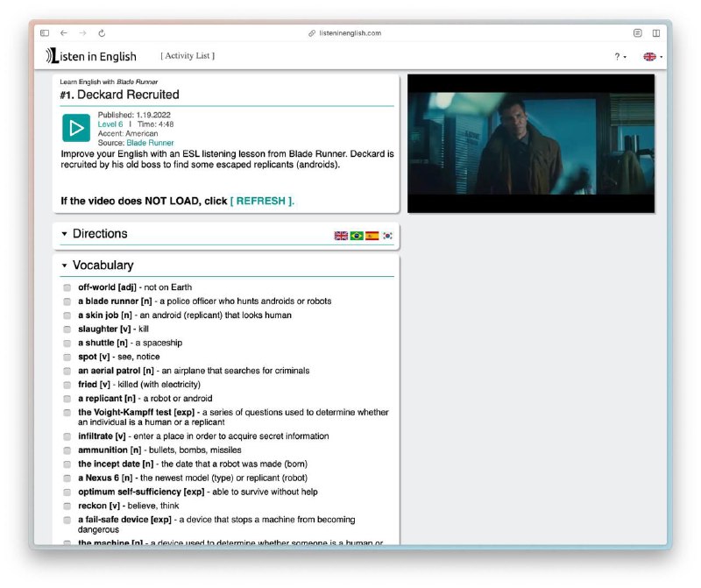Click the REFRESH link to reload video
The width and height of the screenshot is (701, 588).
[262, 201]
